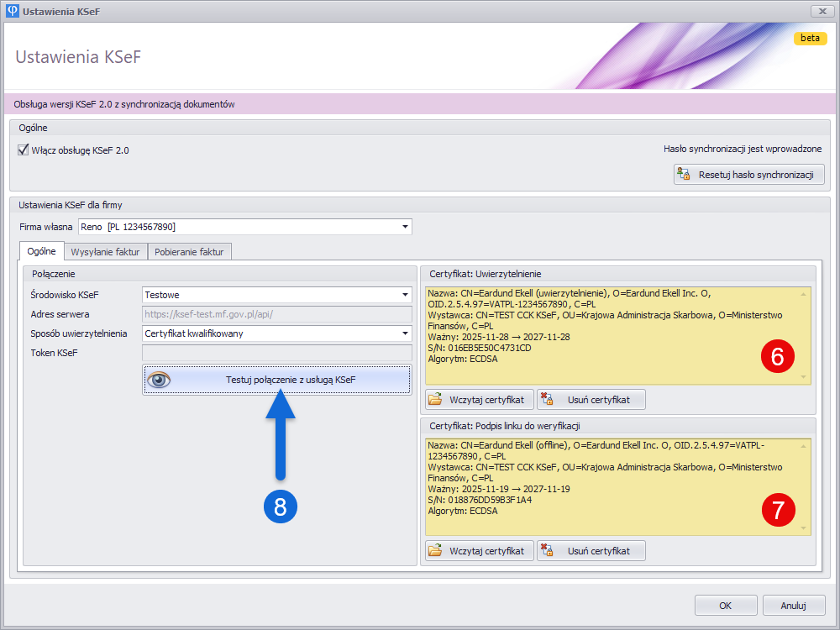Click the yellow beta badge

(x=810, y=38)
